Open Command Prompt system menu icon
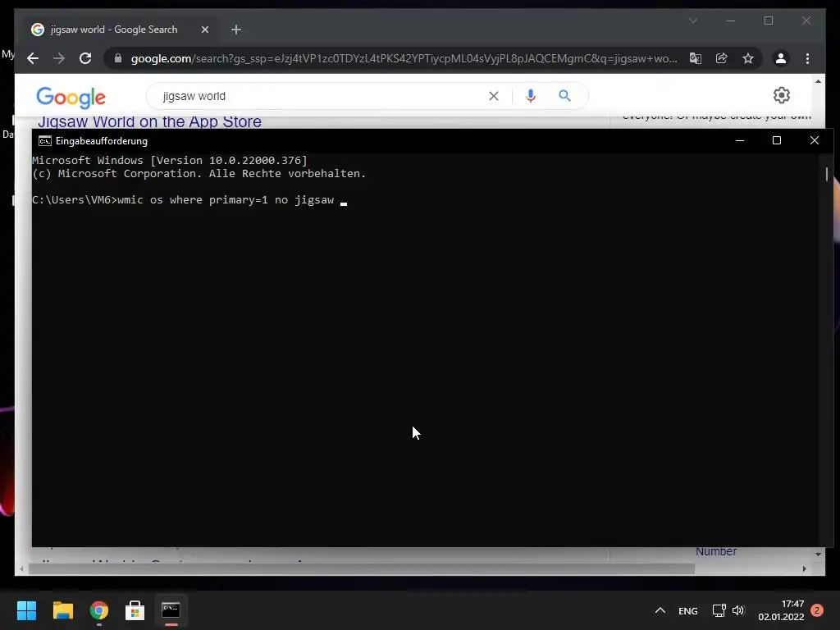 45,141
